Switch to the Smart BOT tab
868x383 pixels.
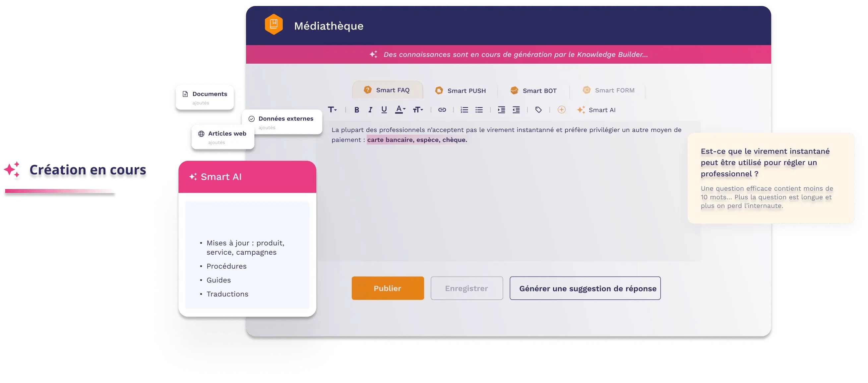536,91
